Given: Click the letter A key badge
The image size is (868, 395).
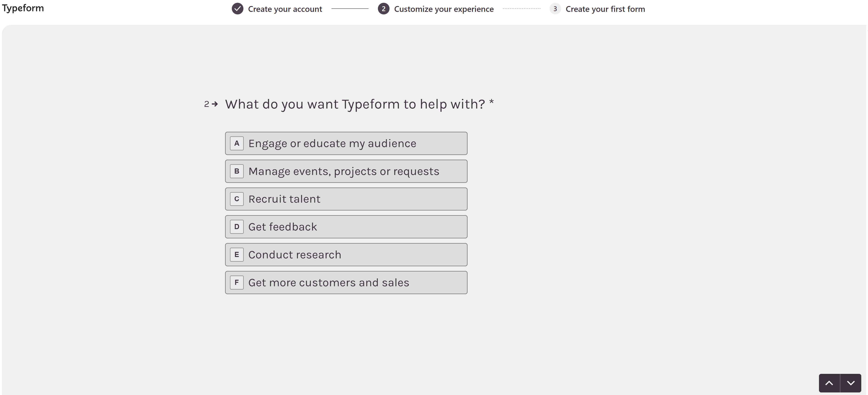Looking at the screenshot, I should 237,144.
